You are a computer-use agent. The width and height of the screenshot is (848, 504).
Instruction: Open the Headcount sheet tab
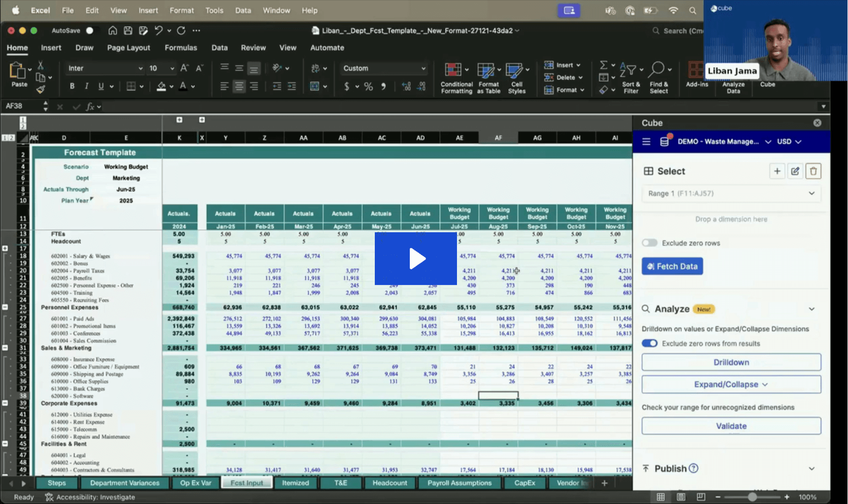pos(390,483)
